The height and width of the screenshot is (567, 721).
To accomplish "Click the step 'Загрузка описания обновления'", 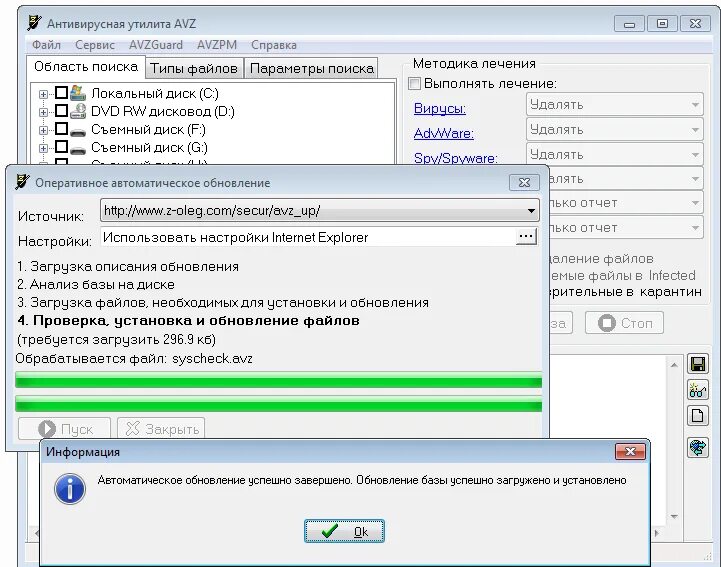I will pyautogui.click(x=128, y=267).
